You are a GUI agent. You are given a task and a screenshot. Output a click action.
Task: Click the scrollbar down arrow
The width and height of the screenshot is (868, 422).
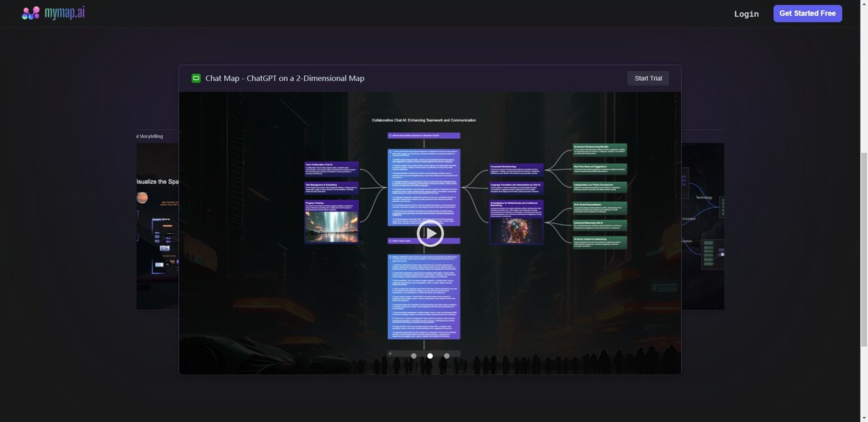coord(864,417)
